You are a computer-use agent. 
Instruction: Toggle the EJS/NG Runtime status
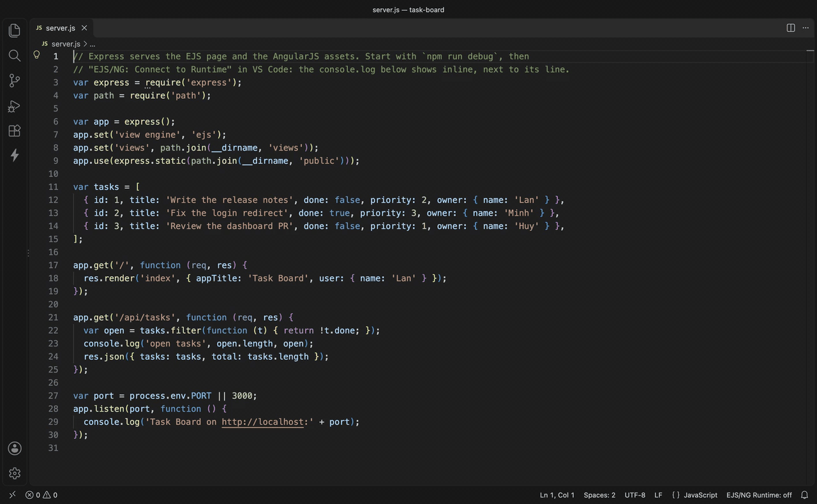pyautogui.click(x=759, y=495)
